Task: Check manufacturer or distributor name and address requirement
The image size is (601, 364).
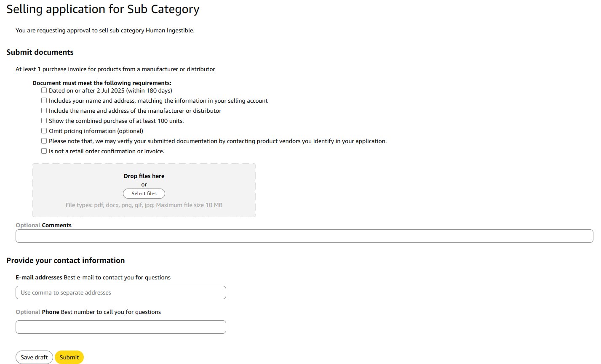Action: 44,110
